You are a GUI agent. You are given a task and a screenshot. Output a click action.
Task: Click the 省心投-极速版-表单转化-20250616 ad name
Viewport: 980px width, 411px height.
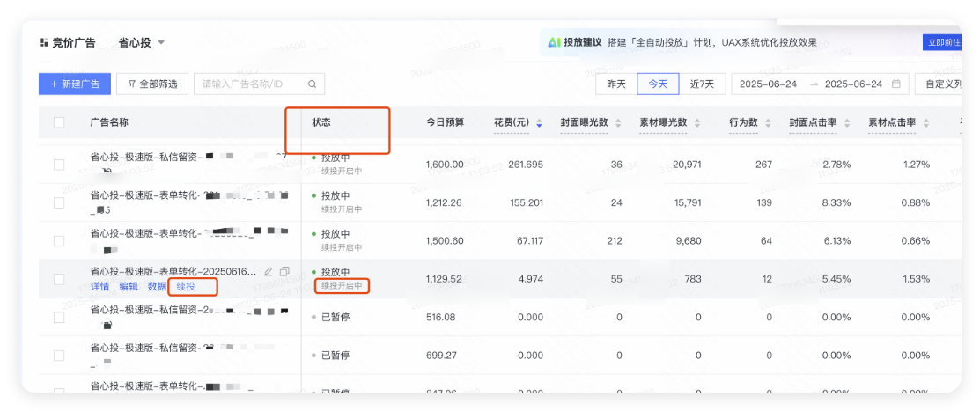[x=173, y=272]
